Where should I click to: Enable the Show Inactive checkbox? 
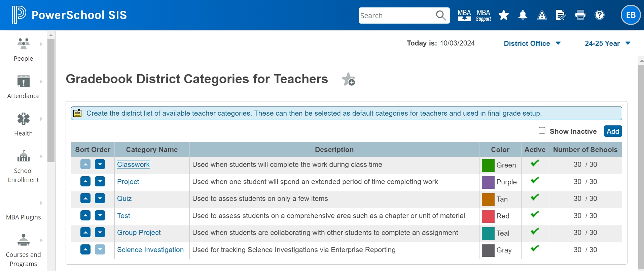(x=542, y=130)
